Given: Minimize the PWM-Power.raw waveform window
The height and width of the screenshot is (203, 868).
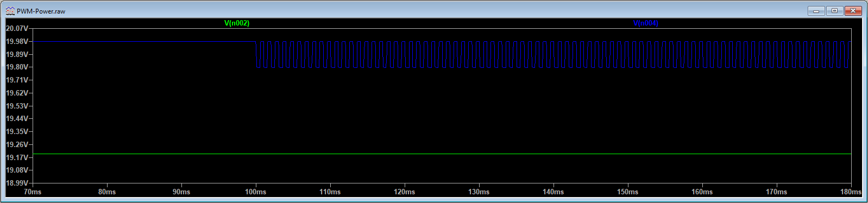Looking at the screenshot, I should (816, 11).
